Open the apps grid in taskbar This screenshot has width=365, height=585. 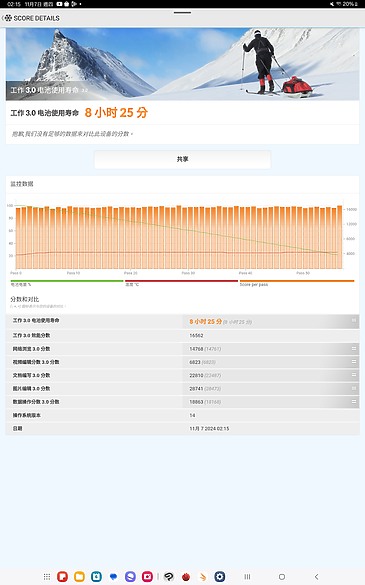[x=47, y=576]
